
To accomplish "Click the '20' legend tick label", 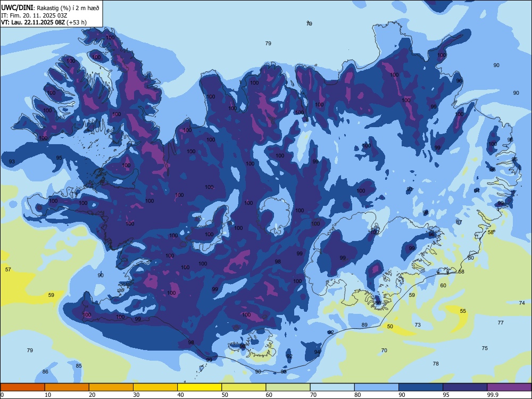I will tap(92, 395).
